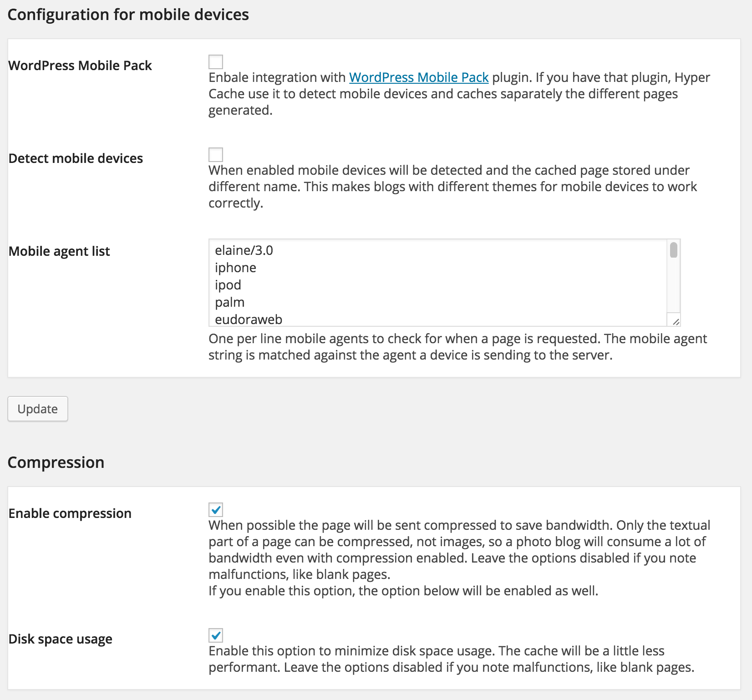This screenshot has height=700, width=752.
Task: Click the eudoraweb line in textarea
Action: [x=249, y=319]
